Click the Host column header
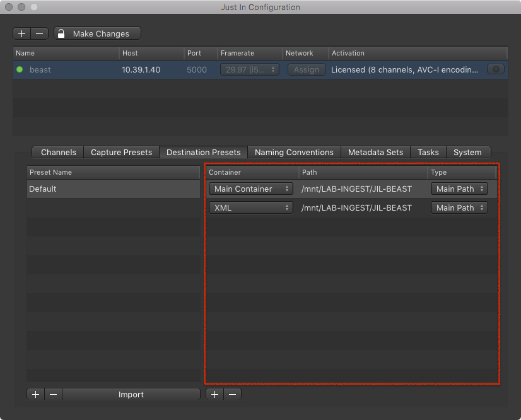Image resolution: width=521 pixels, height=420 pixels. (x=151, y=53)
